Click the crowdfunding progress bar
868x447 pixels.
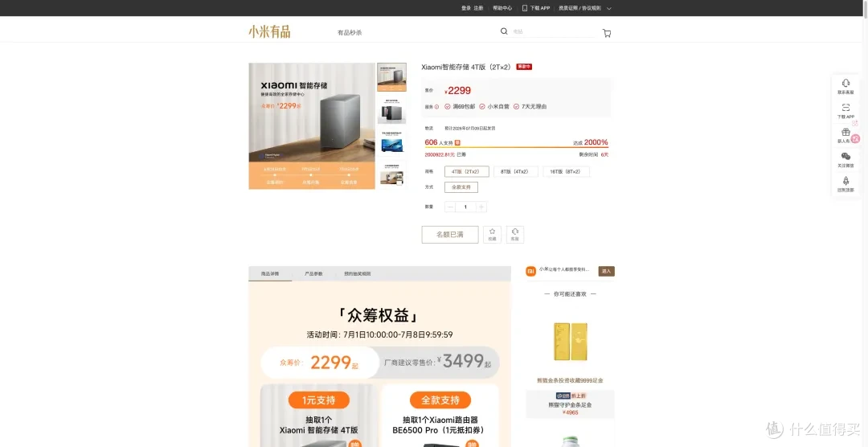[516, 148]
